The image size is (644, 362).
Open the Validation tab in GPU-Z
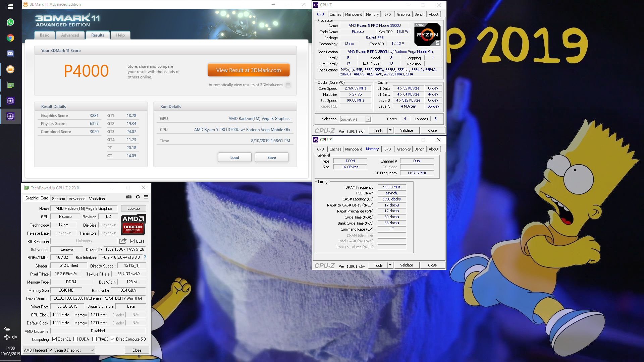click(97, 199)
